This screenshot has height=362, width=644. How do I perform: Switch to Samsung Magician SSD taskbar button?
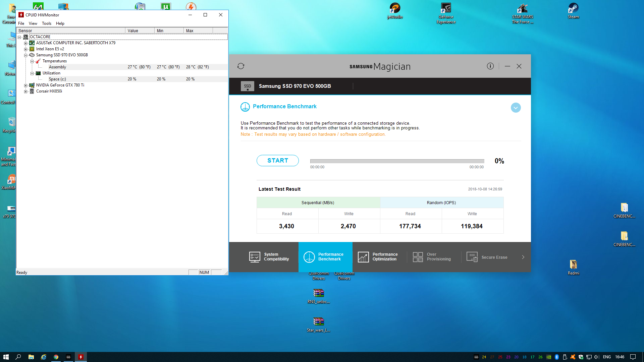[x=68, y=357]
